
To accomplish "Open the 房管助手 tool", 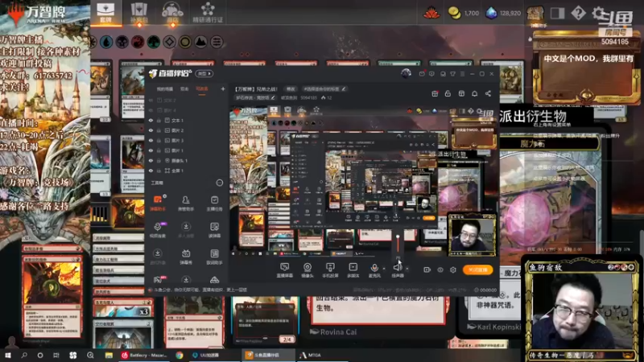I will pos(186,204).
